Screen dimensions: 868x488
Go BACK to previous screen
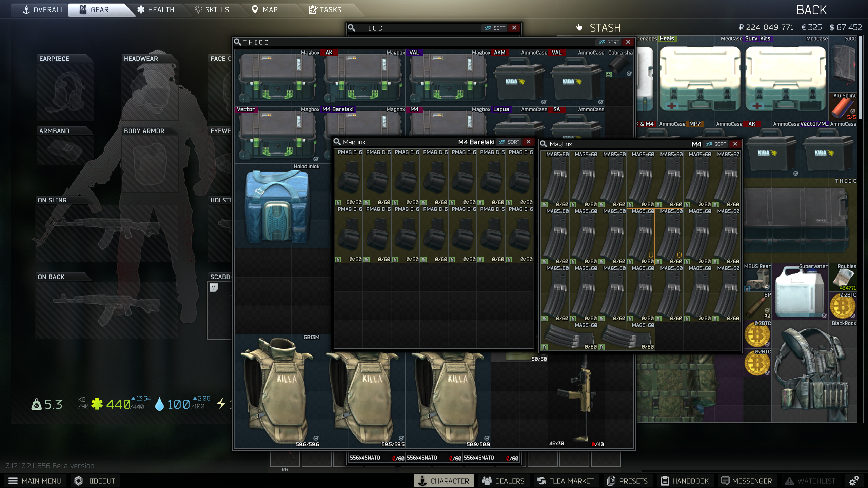(811, 10)
